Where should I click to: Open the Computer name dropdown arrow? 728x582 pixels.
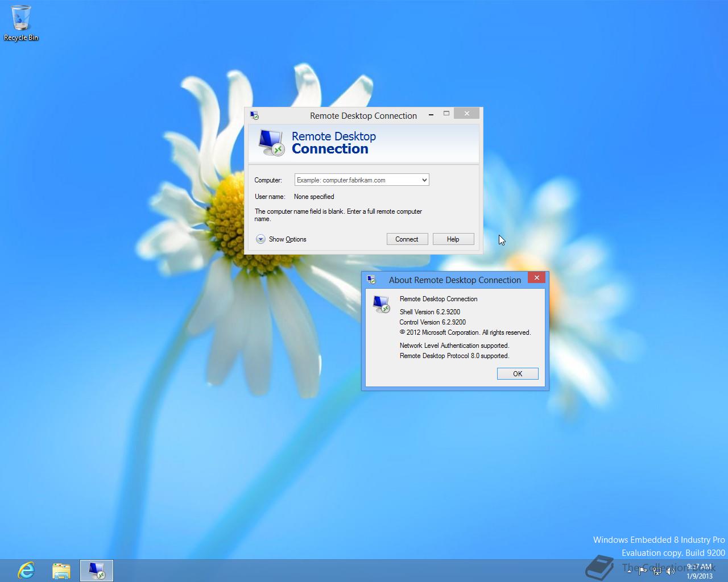424,180
